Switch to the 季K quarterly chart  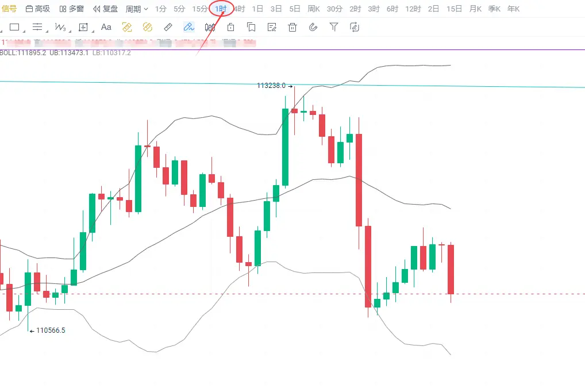(x=494, y=9)
